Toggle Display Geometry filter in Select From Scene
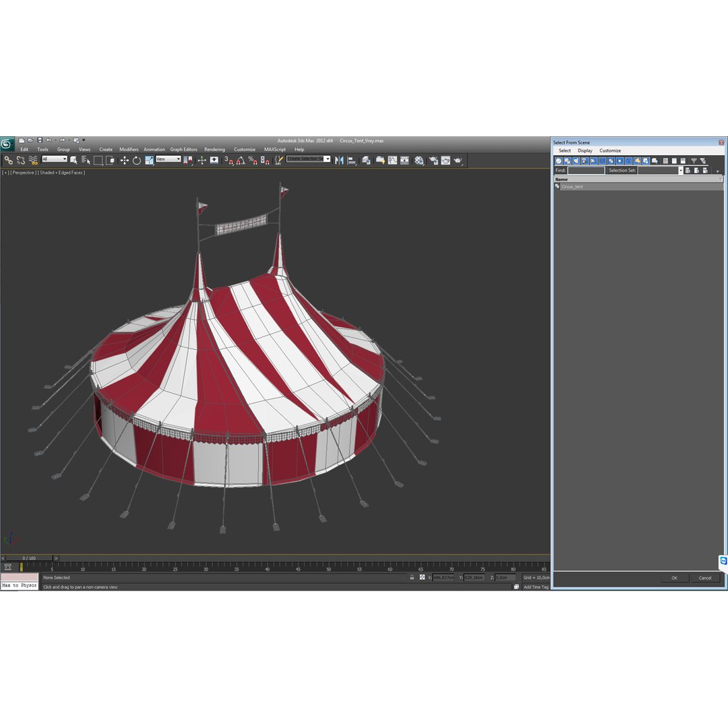 [x=559, y=160]
